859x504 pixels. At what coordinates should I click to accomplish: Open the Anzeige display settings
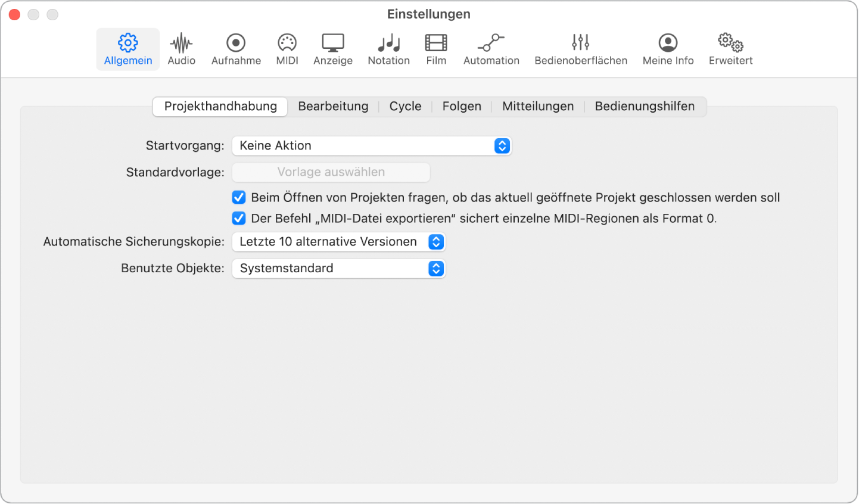[x=332, y=49]
